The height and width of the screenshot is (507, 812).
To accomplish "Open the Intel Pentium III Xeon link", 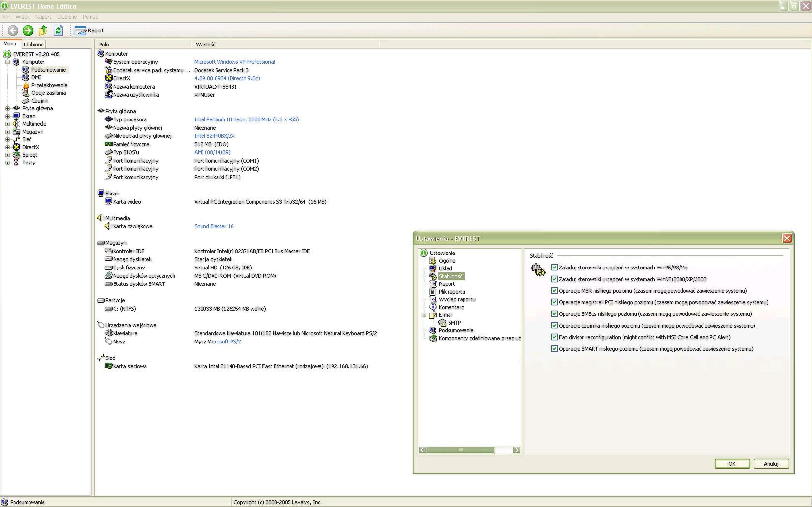I will (246, 119).
